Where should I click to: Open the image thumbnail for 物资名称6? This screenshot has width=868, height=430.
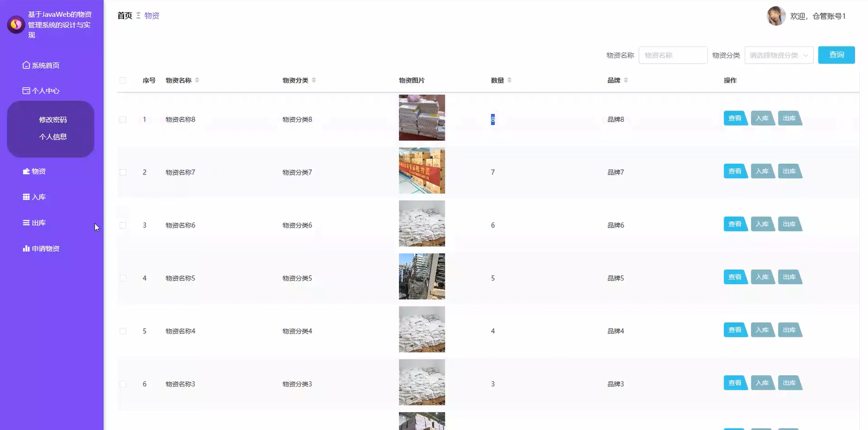click(x=422, y=224)
